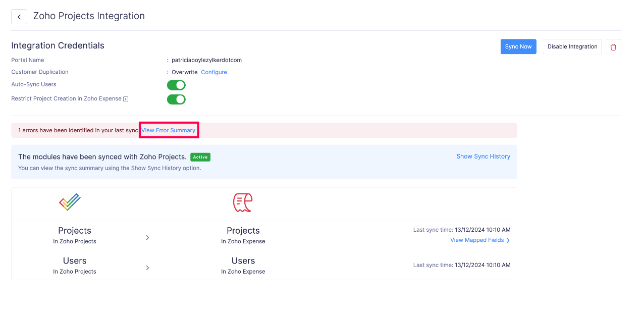644x313 pixels.
Task: Show Sync History for the integration
Action: (x=483, y=156)
